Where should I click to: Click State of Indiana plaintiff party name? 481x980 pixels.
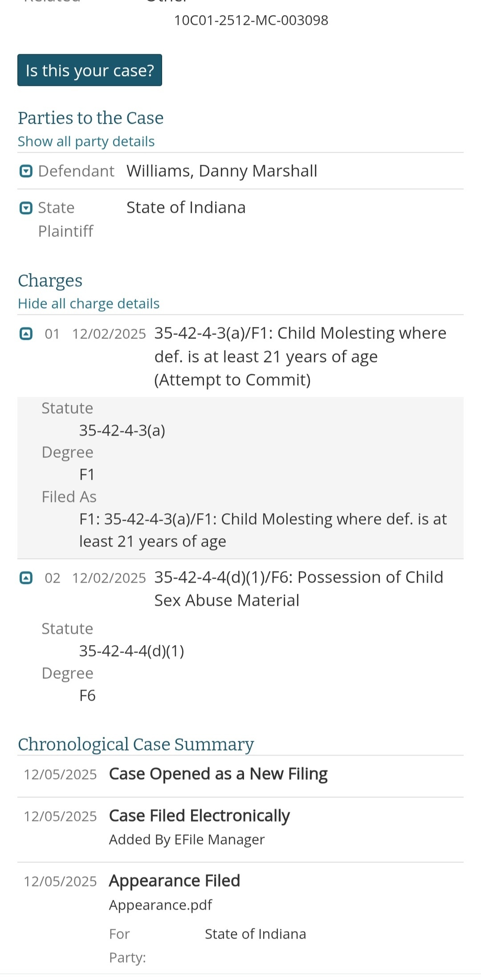(186, 208)
